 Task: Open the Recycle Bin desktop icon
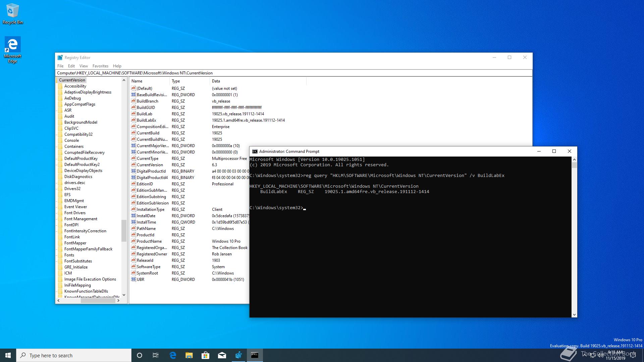(x=13, y=14)
